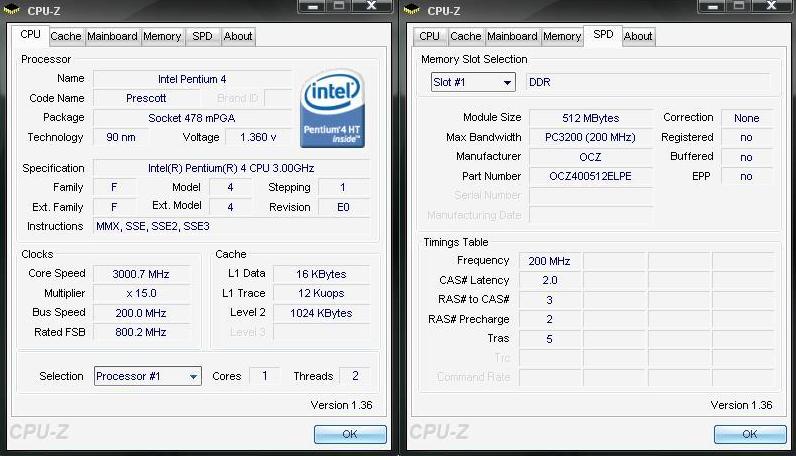Close the left CPU-Z window
796x456 pixels.
pyautogui.click(x=372, y=6)
